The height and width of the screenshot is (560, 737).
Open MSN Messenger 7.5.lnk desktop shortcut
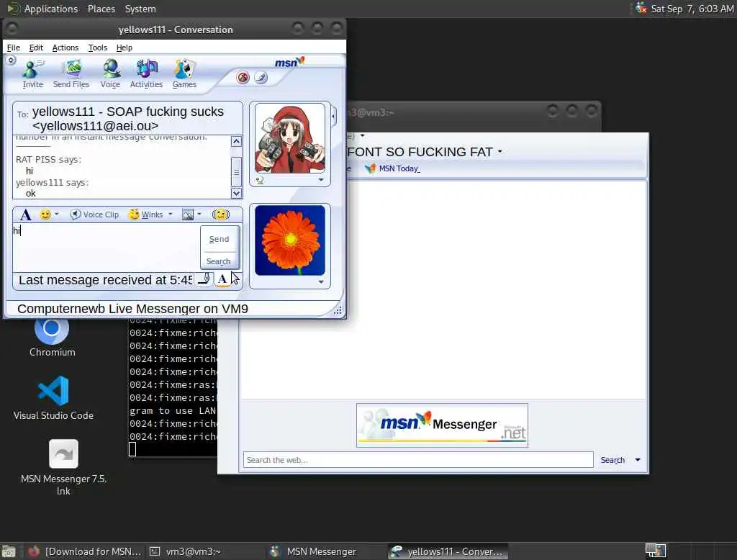(x=63, y=467)
